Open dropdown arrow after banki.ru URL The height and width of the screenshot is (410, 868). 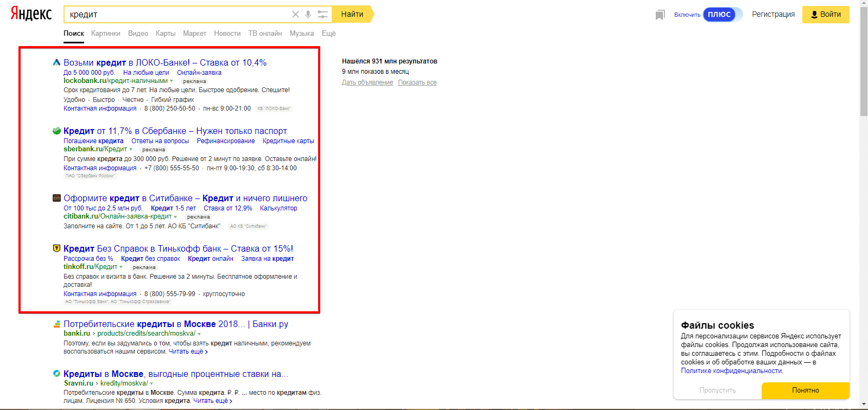click(199, 334)
